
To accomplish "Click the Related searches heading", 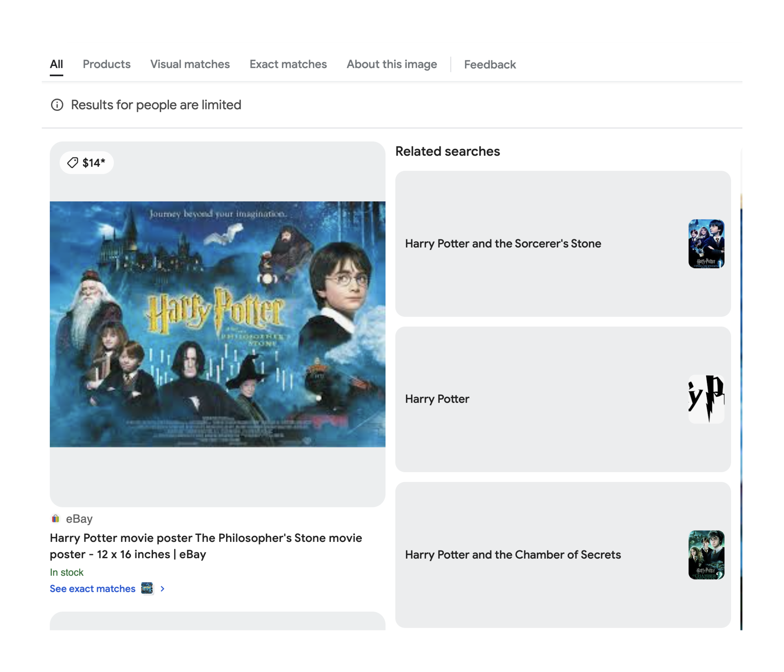I will [x=447, y=151].
